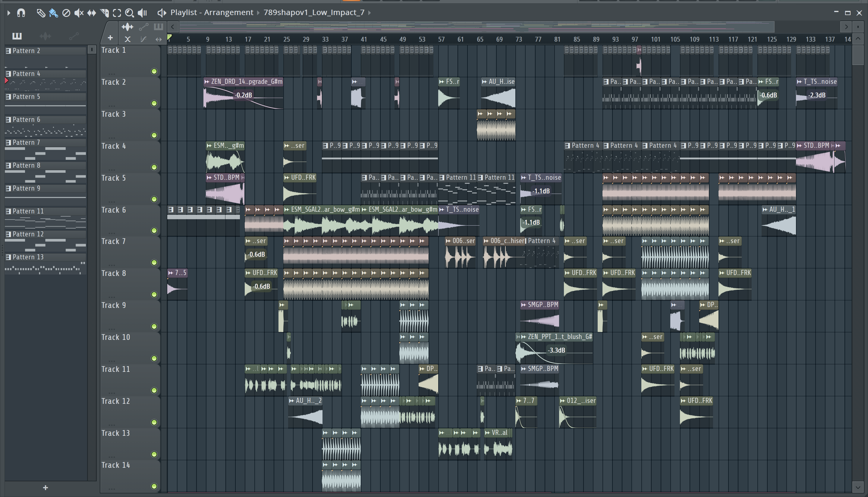Mute Track 9 with its green dot
Screen dimensions: 868x497
pyautogui.click(x=154, y=326)
